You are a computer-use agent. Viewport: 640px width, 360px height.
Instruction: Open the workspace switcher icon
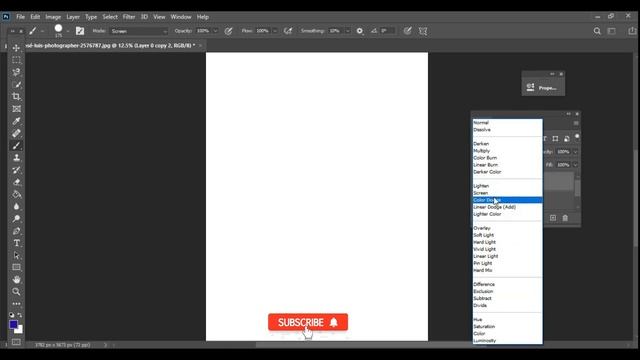pos(612,31)
